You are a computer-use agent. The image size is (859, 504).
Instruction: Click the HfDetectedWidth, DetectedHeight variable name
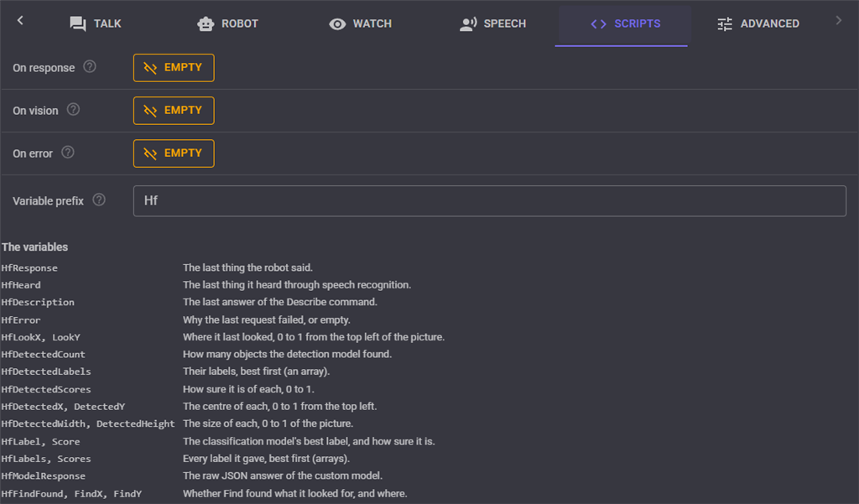(87, 423)
